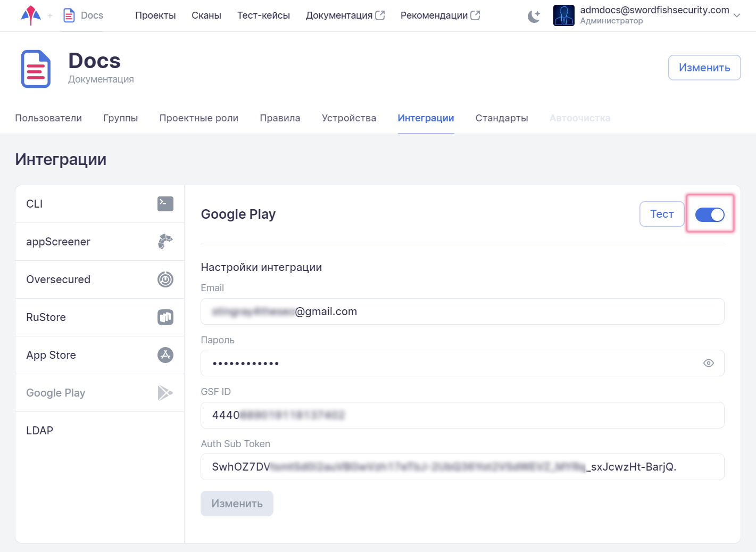Viewport: 756px width, 552px height.
Task: Select LDAP integration
Action: pyautogui.click(x=99, y=431)
